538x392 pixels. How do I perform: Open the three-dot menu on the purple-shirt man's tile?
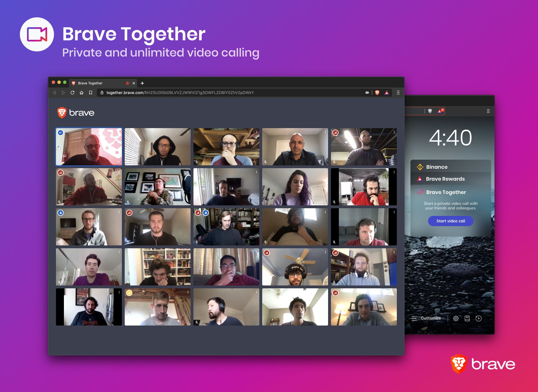(x=119, y=252)
